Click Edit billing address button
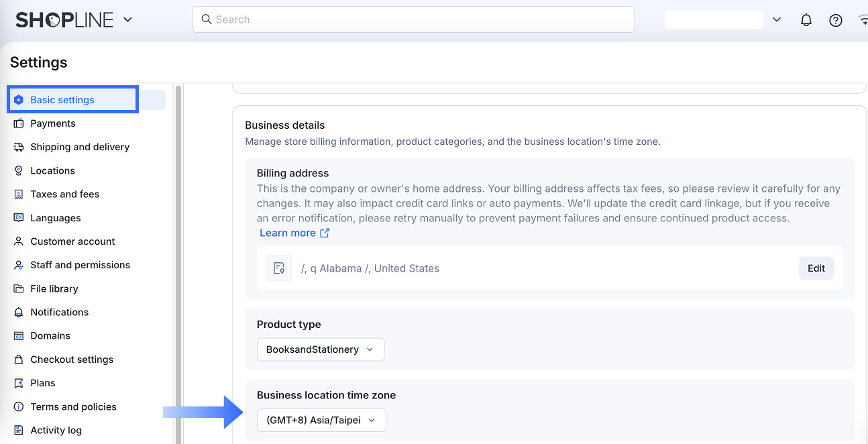 pos(816,268)
